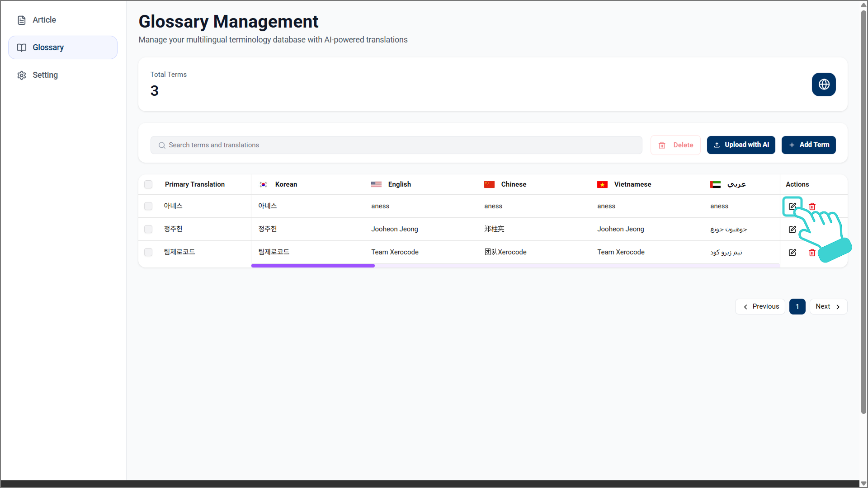Open the Article sidebar item
Screen dimensions: 868x488
(44, 20)
